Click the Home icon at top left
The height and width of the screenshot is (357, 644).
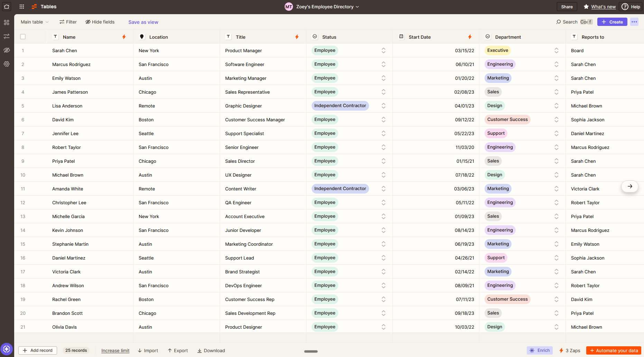click(x=7, y=6)
